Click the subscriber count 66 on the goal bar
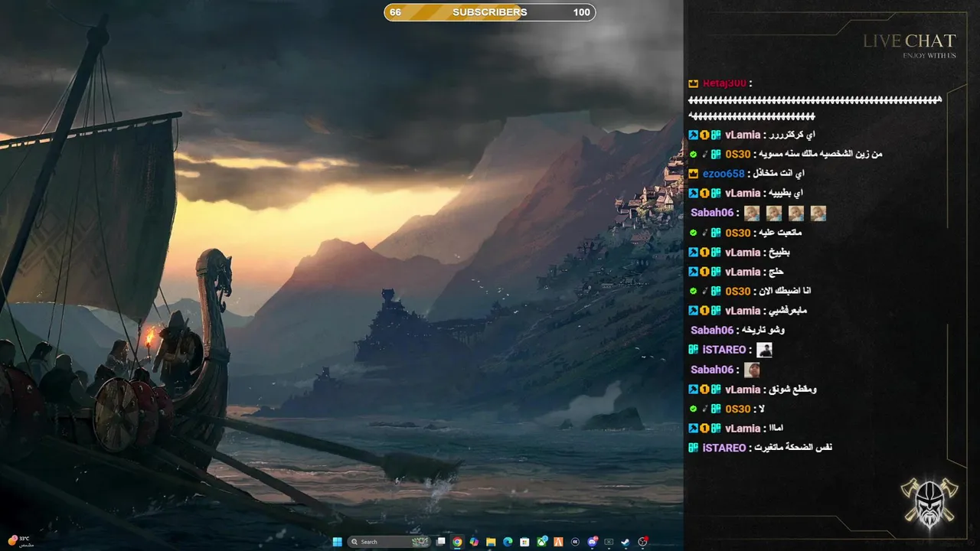980x551 pixels. [x=395, y=12]
